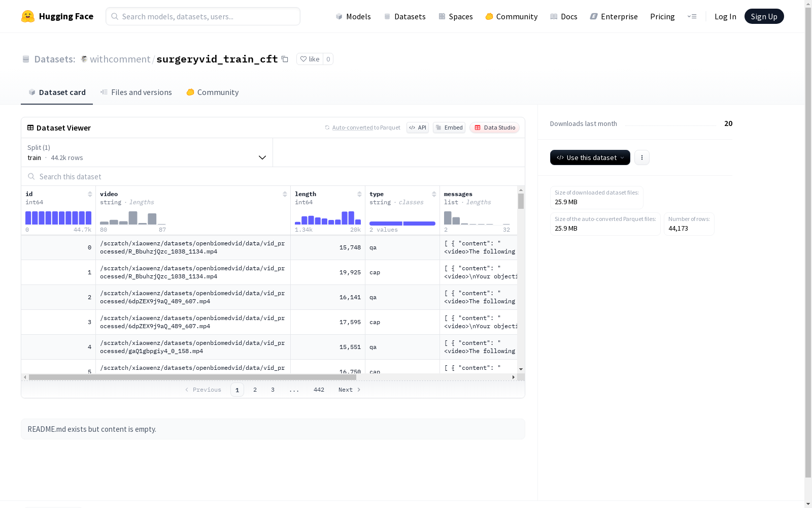This screenshot has width=812, height=508.
Task: Focus the Search this dataset field
Action: (x=273, y=176)
